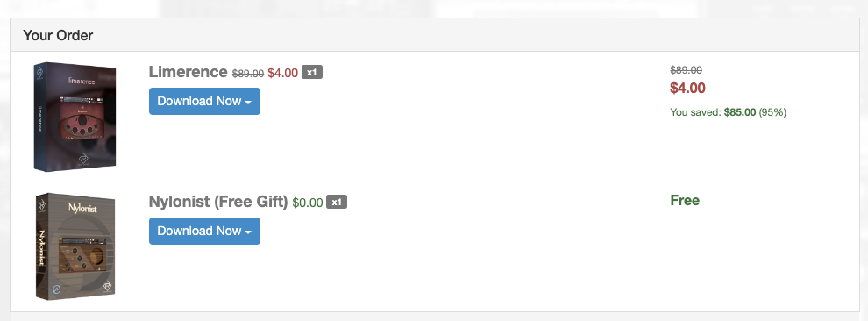Click the x1 quantity badge beside Nylonist
The image size is (868, 321).
click(x=337, y=202)
